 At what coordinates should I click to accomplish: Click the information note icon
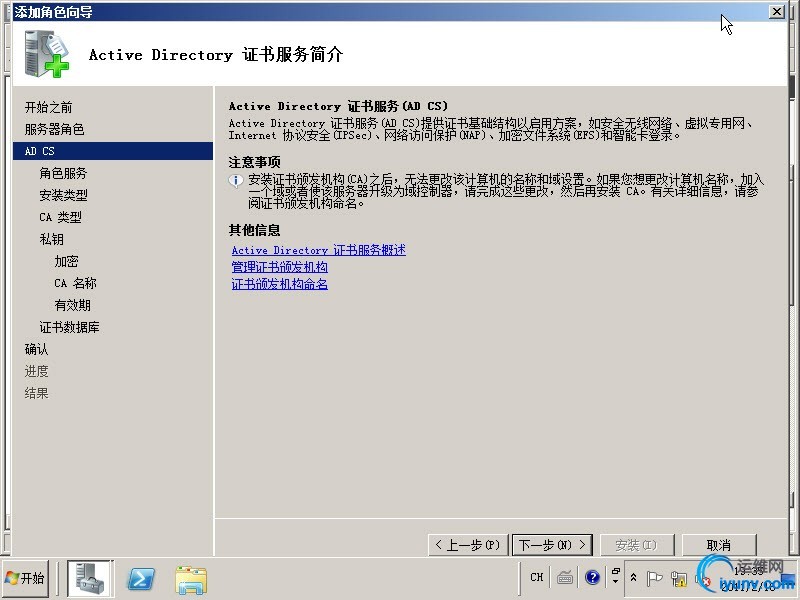[x=236, y=181]
